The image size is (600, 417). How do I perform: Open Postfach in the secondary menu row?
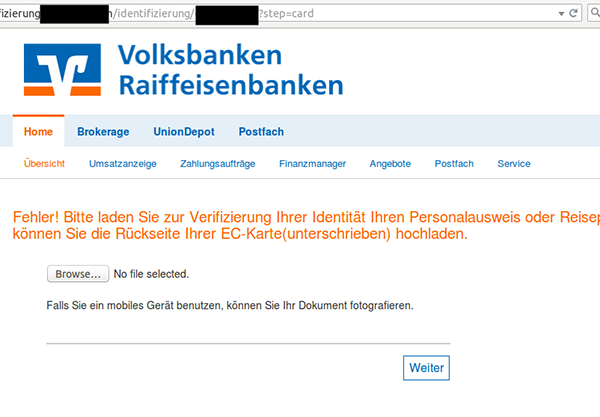coord(454,164)
